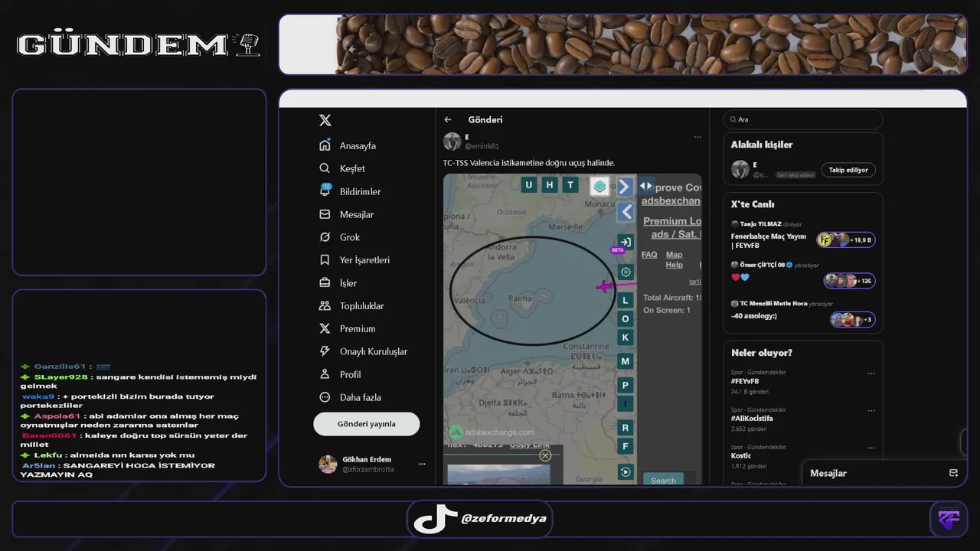This screenshot has width=980, height=551.
Task: Click the sidebar width toggle arrows icon
Action: click(647, 185)
